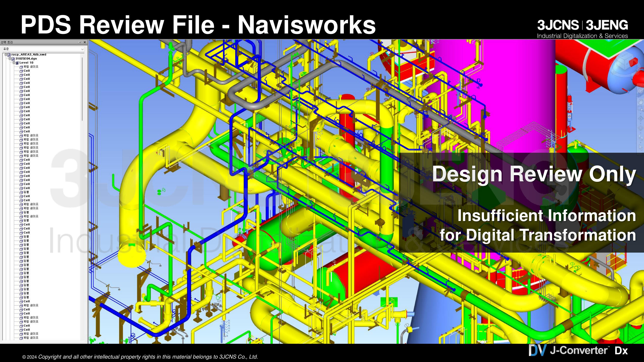The width and height of the screenshot is (644, 362).
Task: Open the 표준 dropdown in the selection tree
Action: pos(43,49)
